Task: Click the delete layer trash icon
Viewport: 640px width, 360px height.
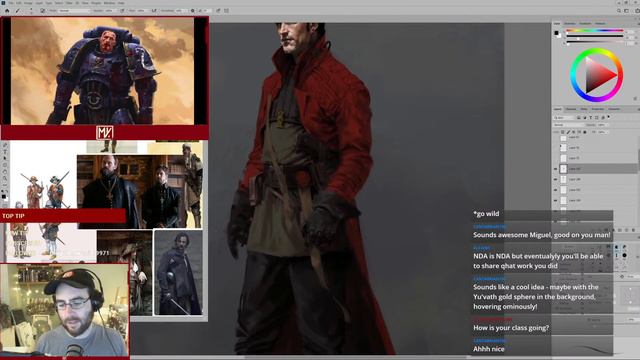Action: (633, 230)
